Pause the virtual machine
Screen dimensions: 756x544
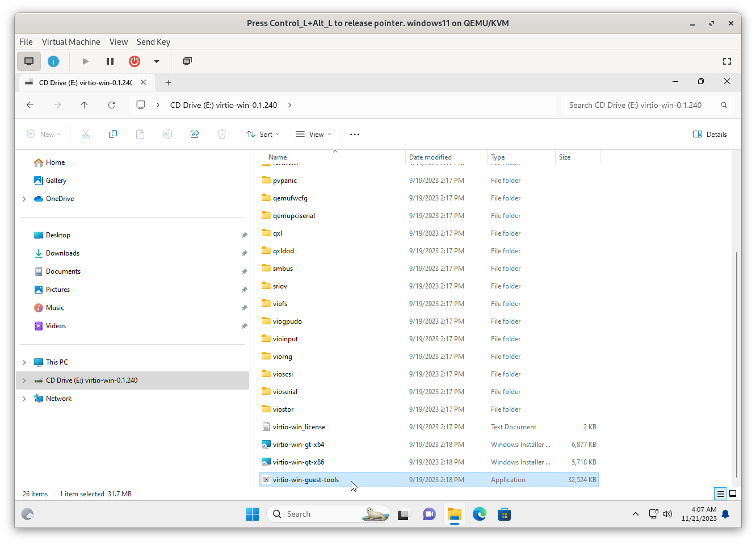(x=110, y=61)
